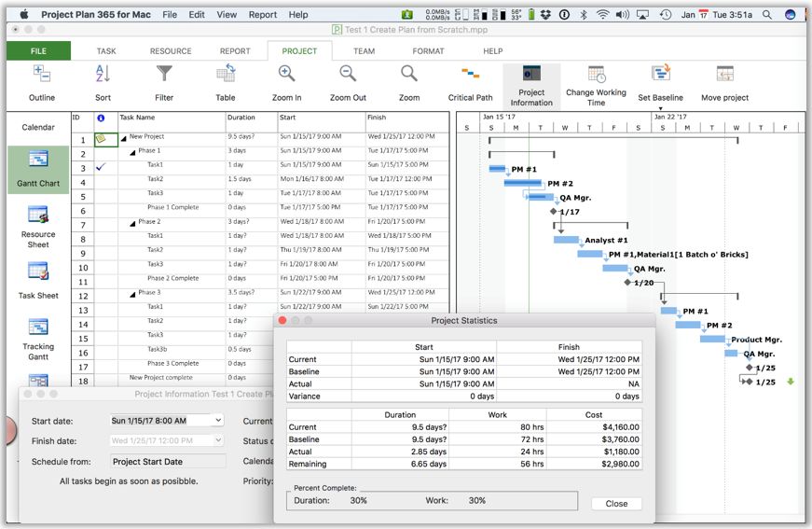
Task: Click the Set Baseline icon
Action: (660, 73)
